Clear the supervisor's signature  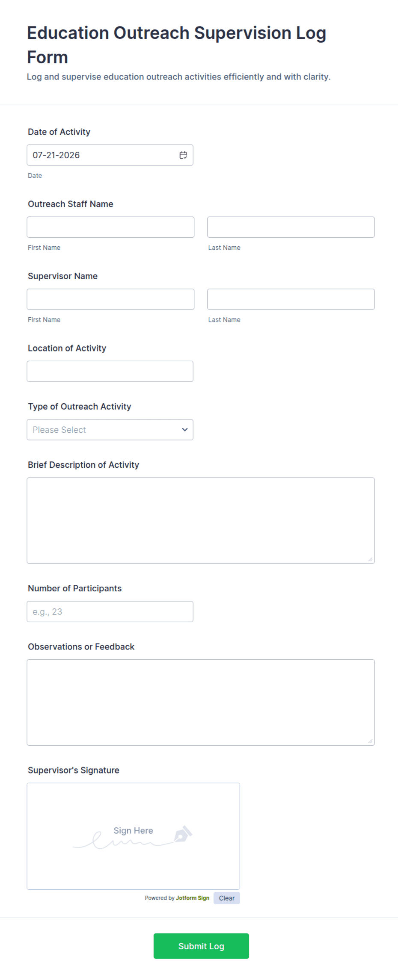pos(227,898)
